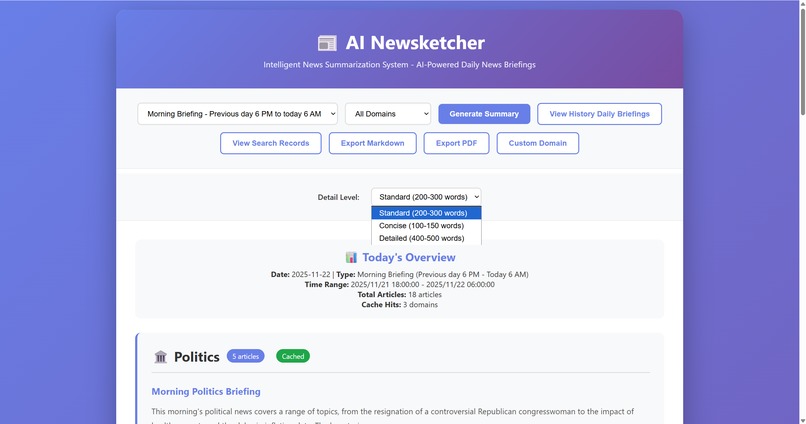The width and height of the screenshot is (806, 424).
Task: Open View History Daily Briefings
Action: tap(599, 114)
